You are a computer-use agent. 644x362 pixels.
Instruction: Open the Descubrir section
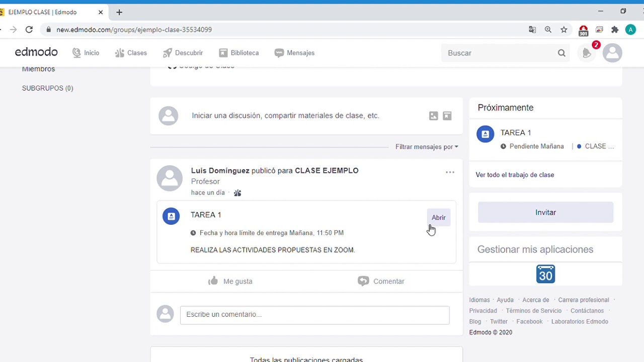click(183, 53)
